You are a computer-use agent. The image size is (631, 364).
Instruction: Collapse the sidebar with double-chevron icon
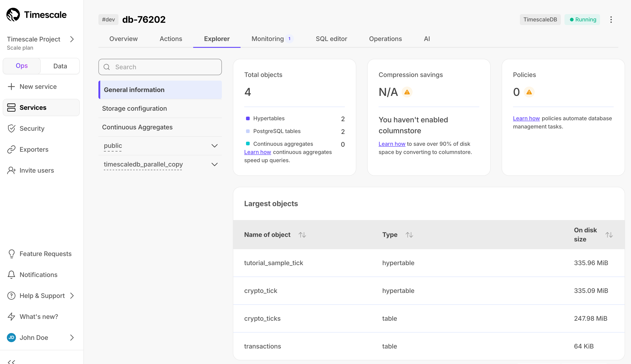tap(11, 361)
